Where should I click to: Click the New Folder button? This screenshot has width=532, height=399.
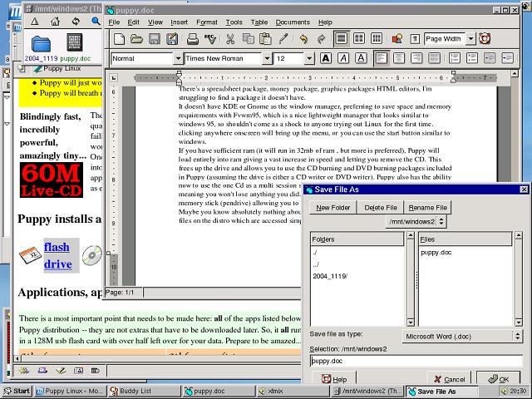(333, 207)
